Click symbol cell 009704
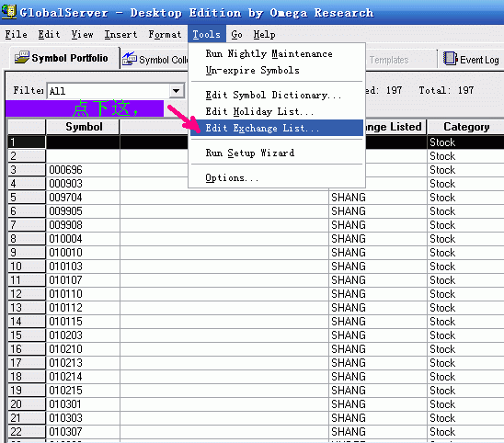The height and width of the screenshot is (443, 504). pyautogui.click(x=83, y=198)
